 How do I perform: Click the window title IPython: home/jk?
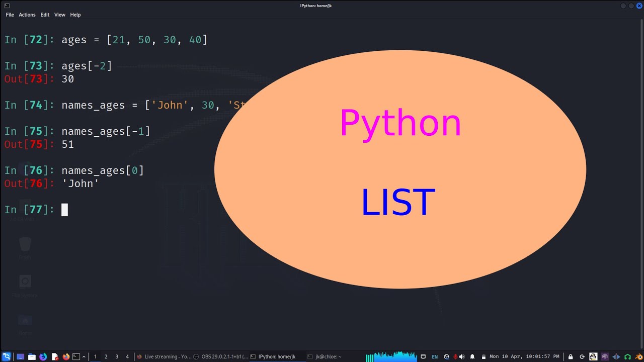point(316,6)
